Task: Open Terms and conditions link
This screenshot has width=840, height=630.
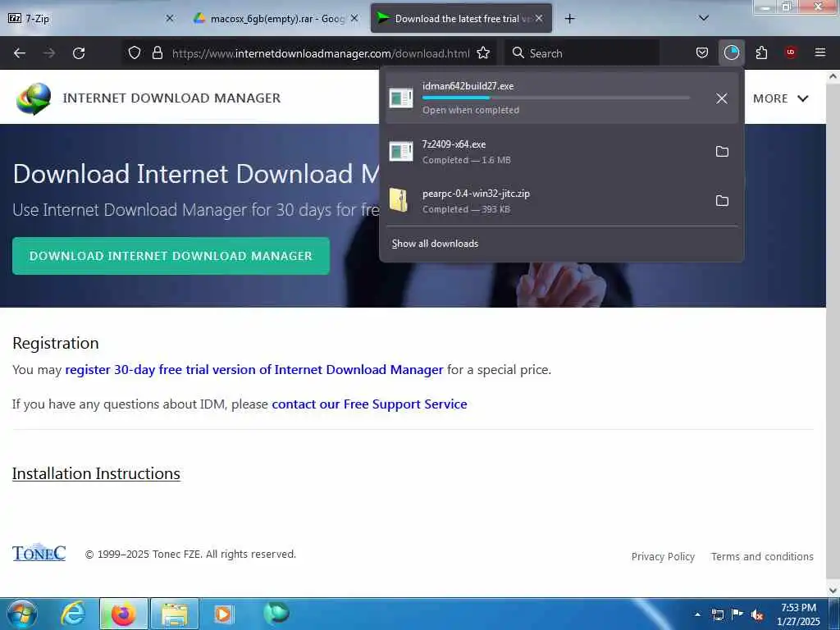Action: click(x=762, y=557)
